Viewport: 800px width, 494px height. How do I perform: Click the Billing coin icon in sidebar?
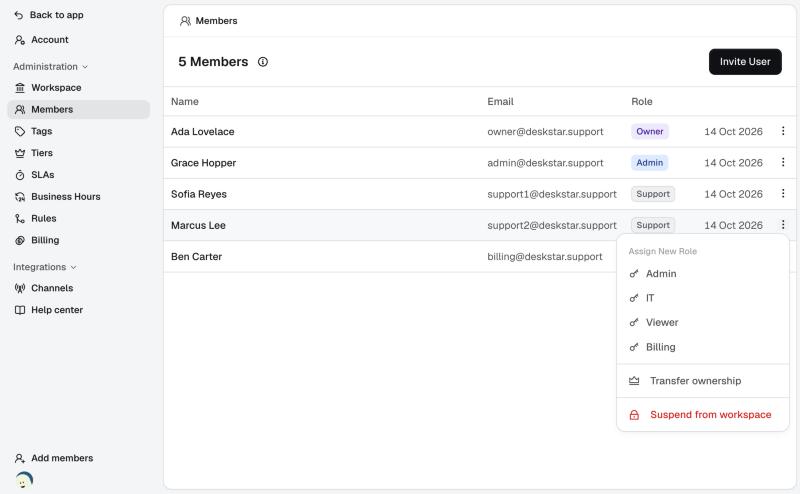click(20, 240)
